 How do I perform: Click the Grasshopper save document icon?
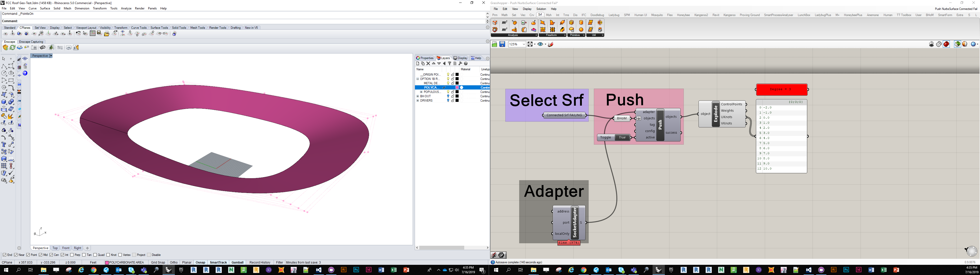click(x=502, y=45)
